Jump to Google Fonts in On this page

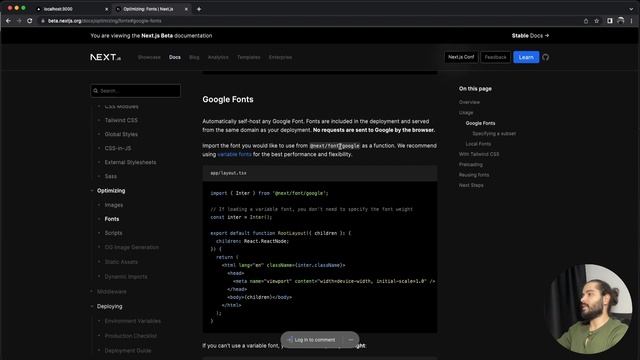click(x=480, y=123)
